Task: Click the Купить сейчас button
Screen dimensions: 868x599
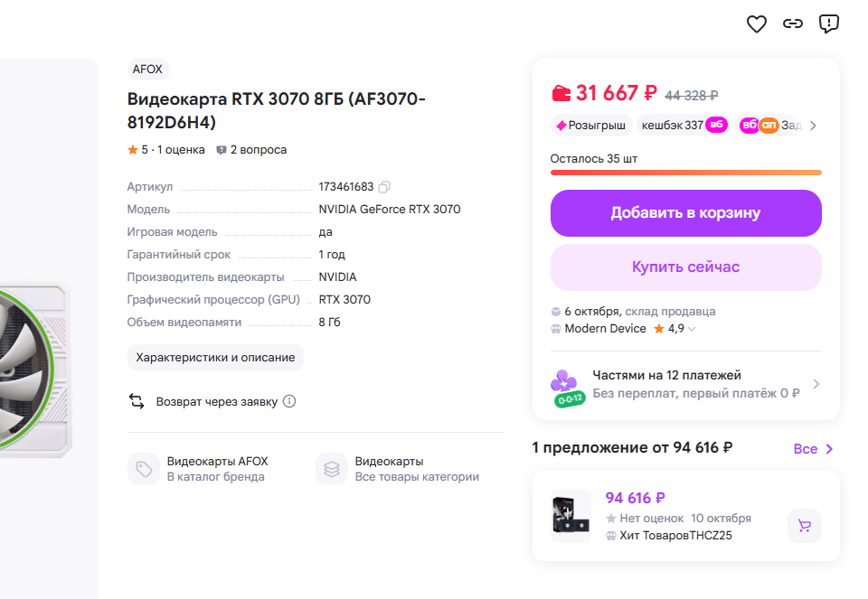Action: (686, 267)
